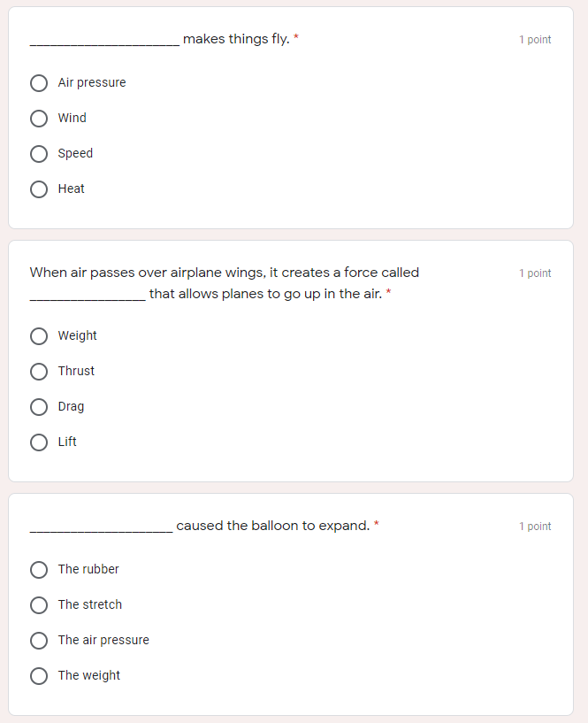This screenshot has height=723, width=588.
Task: Click the "1 point" label on the airplane wings question
Action: pos(535,273)
